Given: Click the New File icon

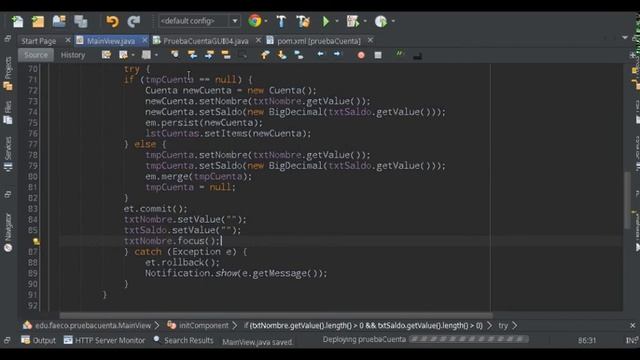Looking at the screenshot, I should [18, 21].
